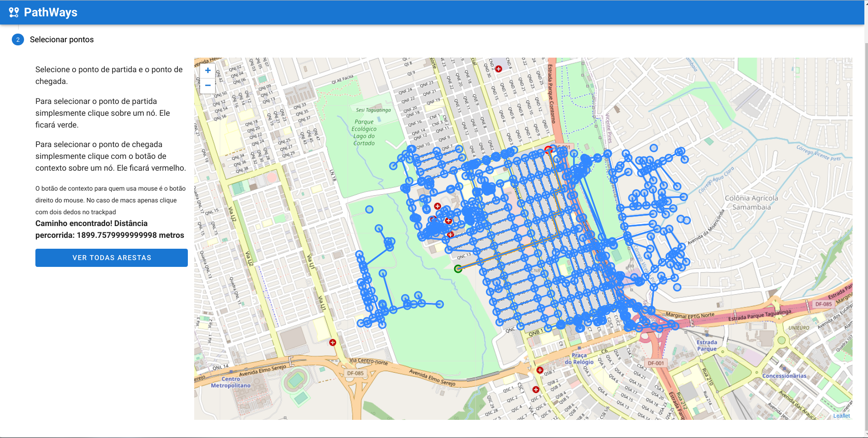Image resolution: width=868 pixels, height=438 pixels.
Task: Click the red cross marker near Via LJ1 bottom
Action: [333, 343]
